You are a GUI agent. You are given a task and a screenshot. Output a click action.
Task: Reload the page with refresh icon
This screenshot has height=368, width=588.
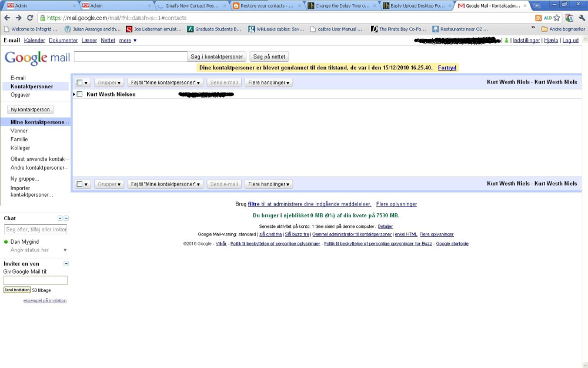click(30, 18)
